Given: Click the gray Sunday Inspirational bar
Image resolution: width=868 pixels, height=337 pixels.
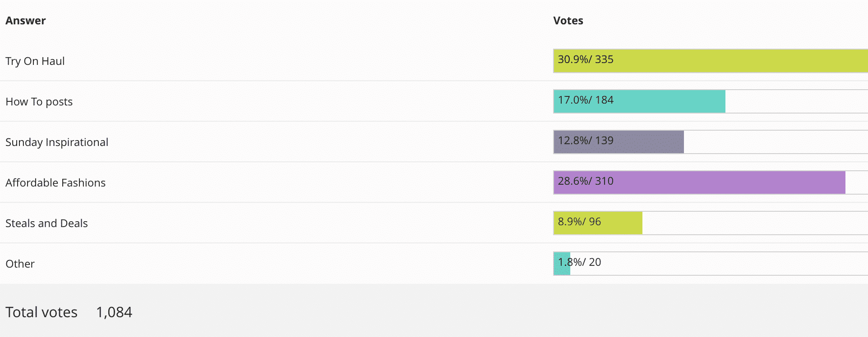Looking at the screenshot, I should click(x=650, y=142).
